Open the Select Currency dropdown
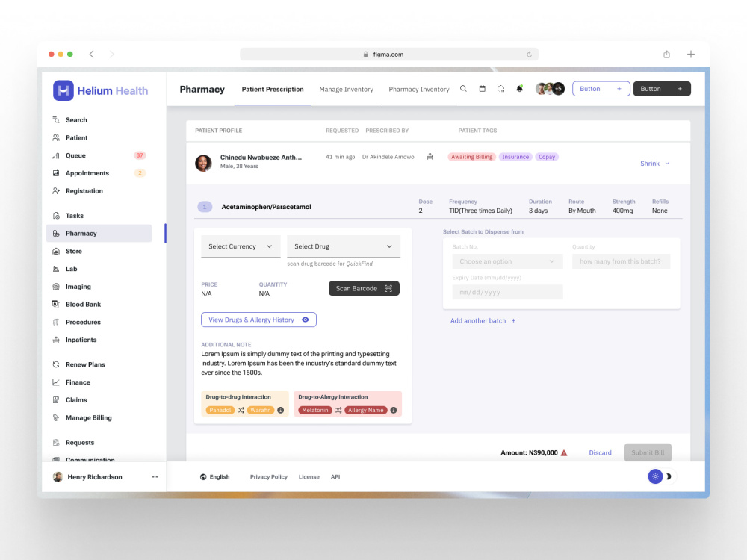The image size is (747, 560). pos(241,246)
